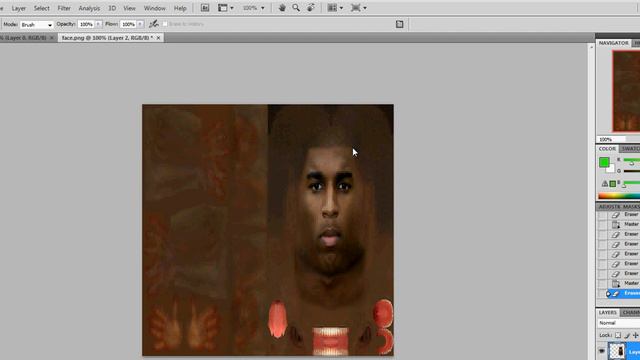Switch to the Swatches panel tab
Image resolution: width=640 pixels, height=360 pixels.
pyautogui.click(x=630, y=149)
